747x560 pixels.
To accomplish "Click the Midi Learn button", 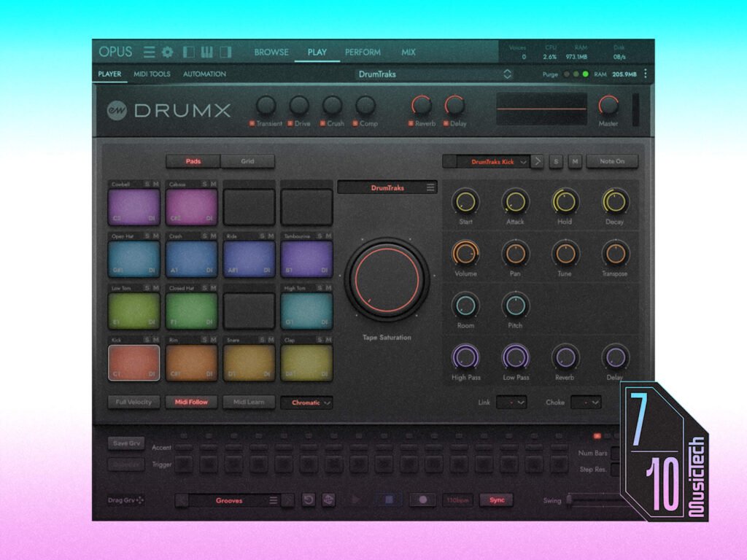I will tap(249, 402).
